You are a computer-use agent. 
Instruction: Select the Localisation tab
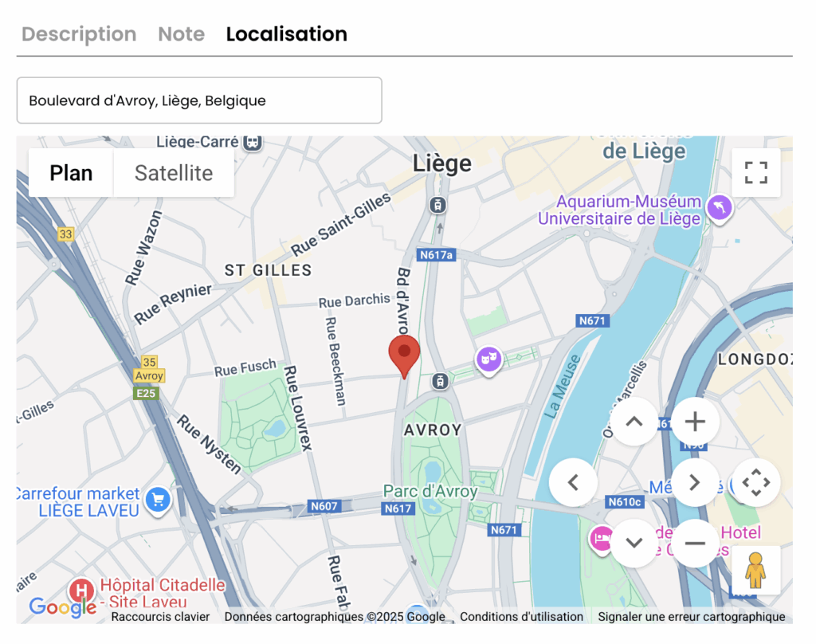coord(287,33)
